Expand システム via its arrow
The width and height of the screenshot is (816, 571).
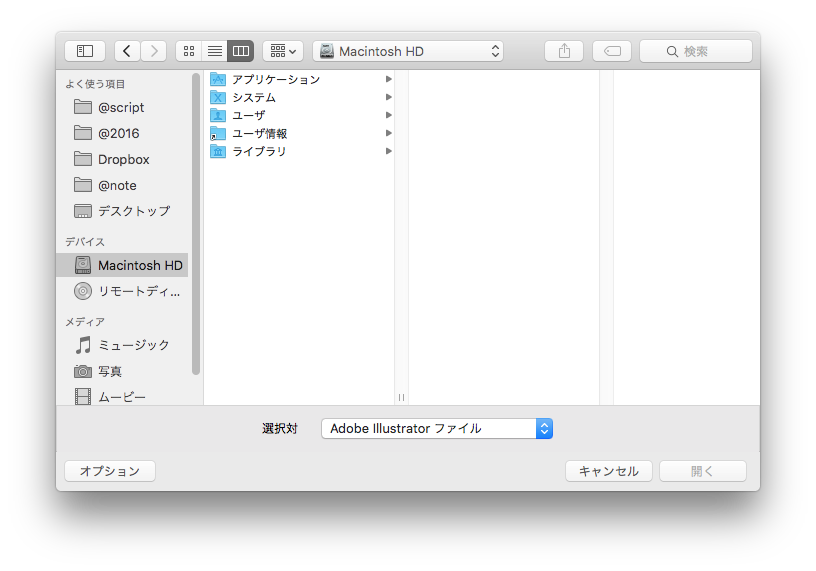(x=388, y=97)
